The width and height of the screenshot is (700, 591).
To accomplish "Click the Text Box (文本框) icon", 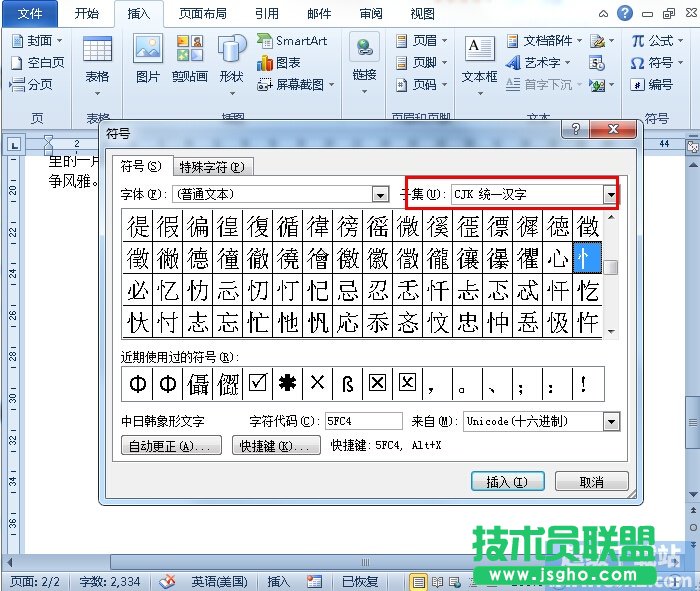I will click(x=479, y=58).
